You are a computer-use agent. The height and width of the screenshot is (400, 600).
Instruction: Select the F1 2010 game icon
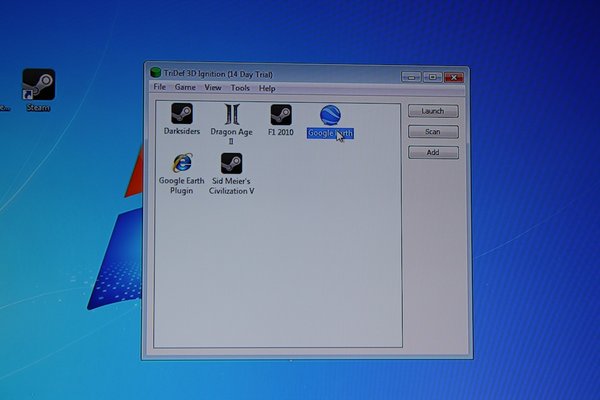point(281,114)
